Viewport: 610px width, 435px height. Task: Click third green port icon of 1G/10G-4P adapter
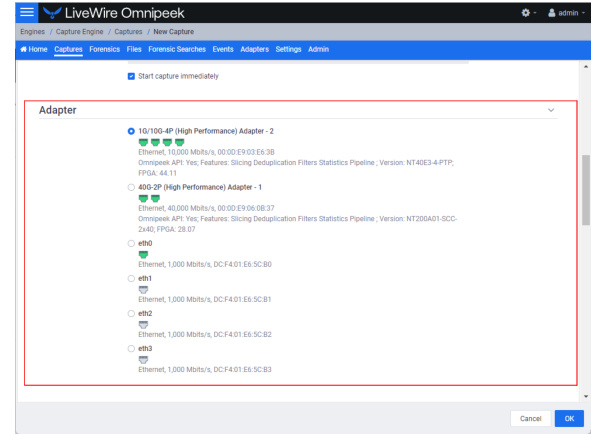pos(167,142)
